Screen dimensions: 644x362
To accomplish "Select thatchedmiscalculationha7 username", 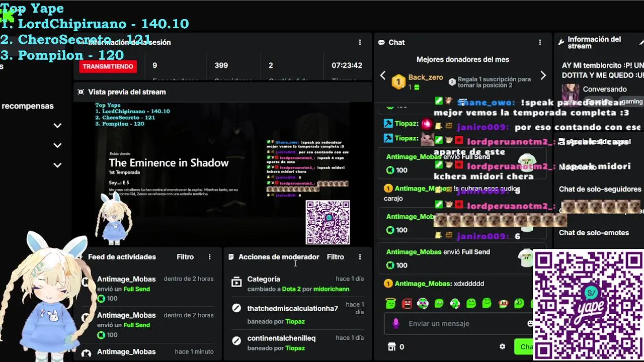I will 293,308.
